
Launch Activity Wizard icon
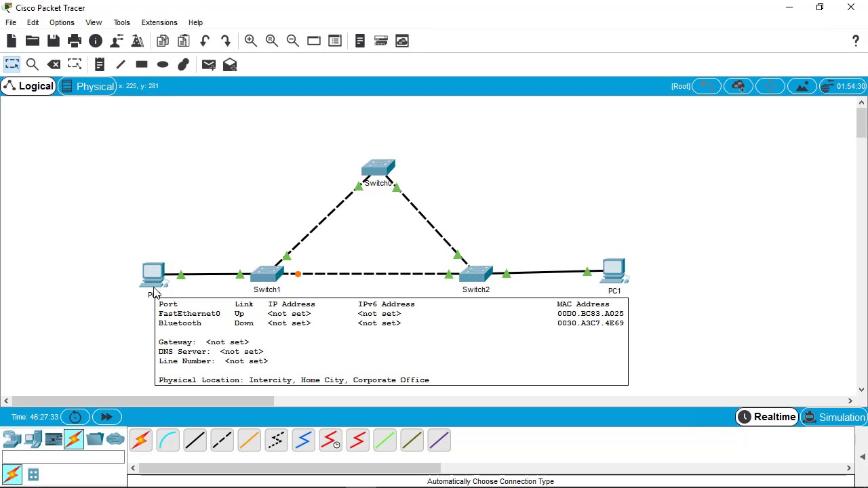coord(117,41)
